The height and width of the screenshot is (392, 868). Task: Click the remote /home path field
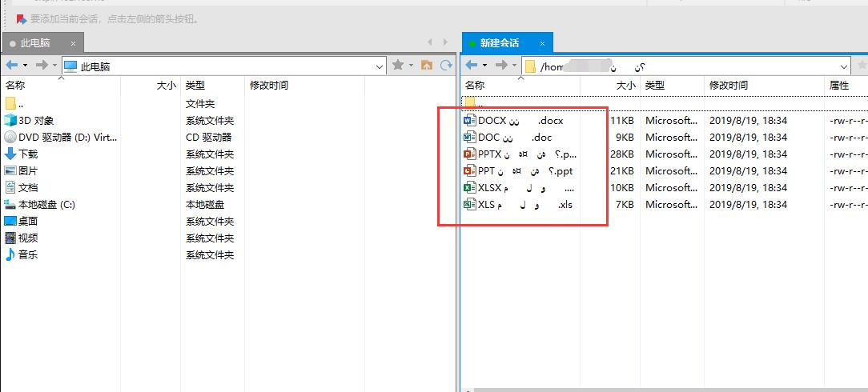tap(686, 67)
